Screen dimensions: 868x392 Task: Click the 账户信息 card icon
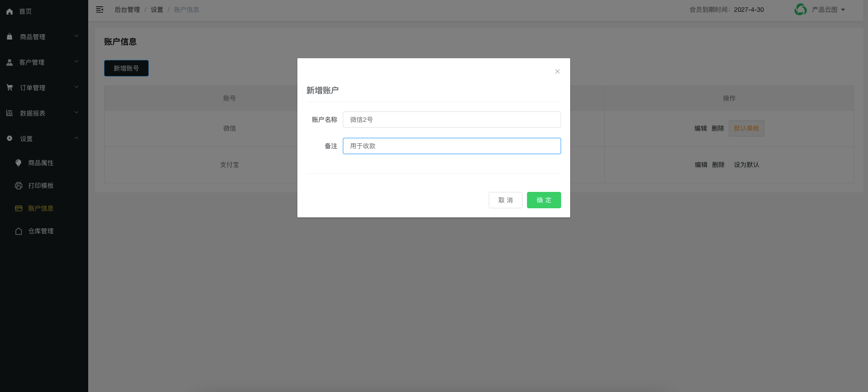coord(19,208)
